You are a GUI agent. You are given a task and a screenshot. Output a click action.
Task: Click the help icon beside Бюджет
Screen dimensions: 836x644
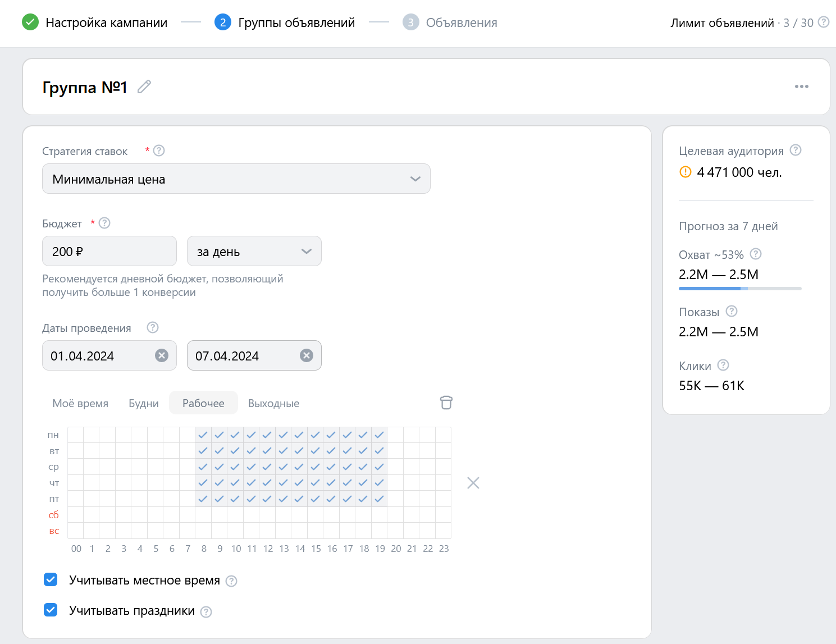pos(104,223)
